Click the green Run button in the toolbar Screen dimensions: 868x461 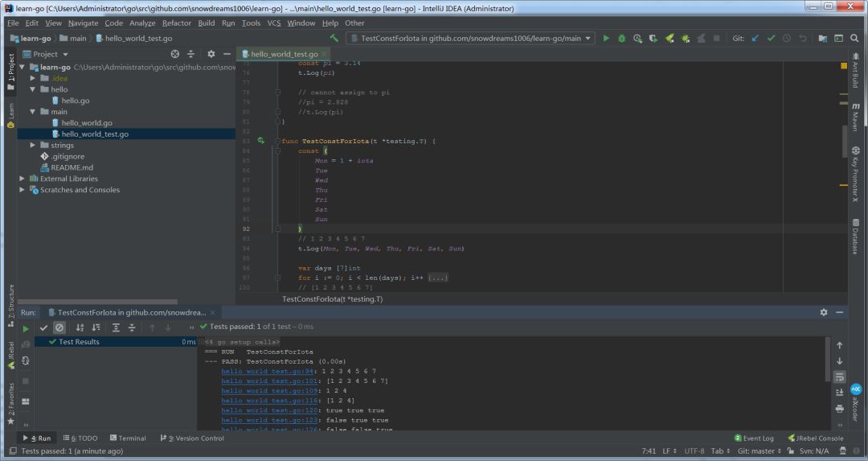click(x=606, y=38)
